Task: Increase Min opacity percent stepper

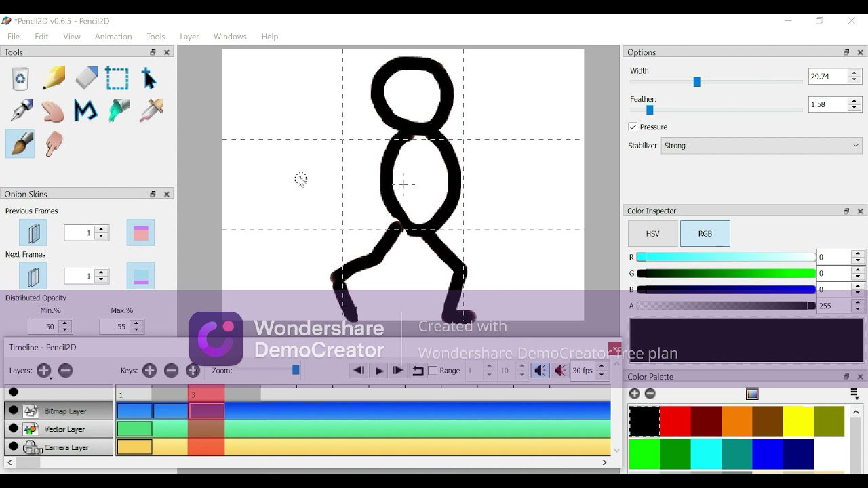Action: coord(65,323)
